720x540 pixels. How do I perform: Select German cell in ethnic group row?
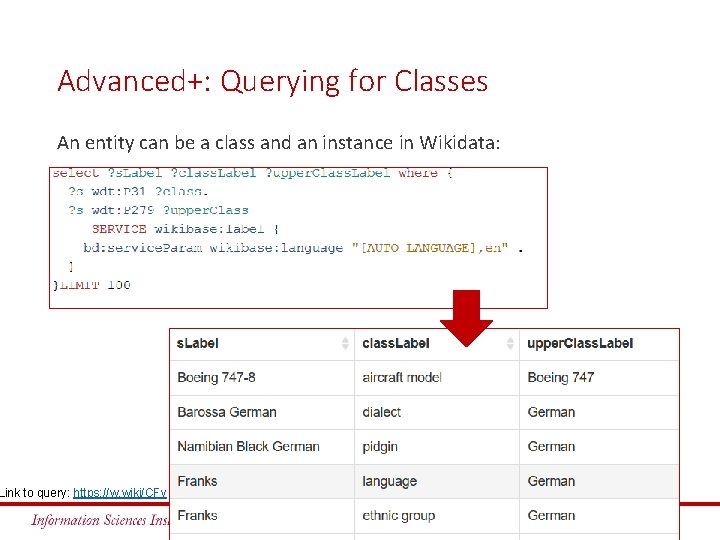click(x=599, y=516)
